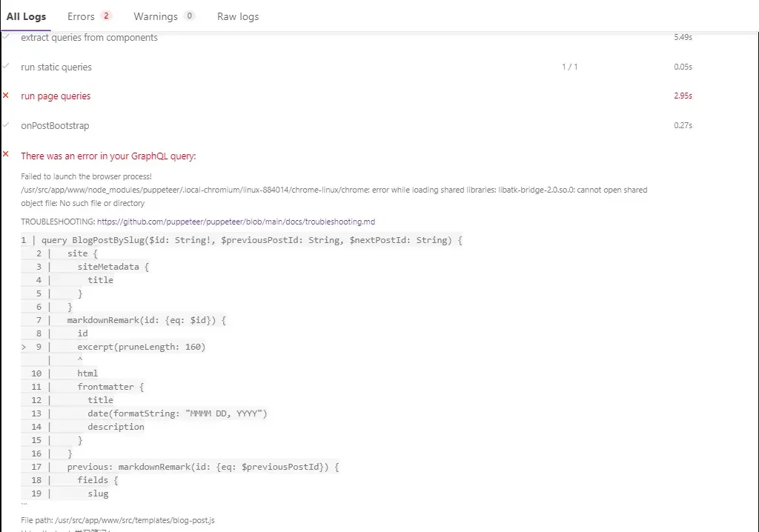The height and width of the screenshot is (532, 759).
Task: Click the Warnings count badge showing 0
Action: (189, 16)
